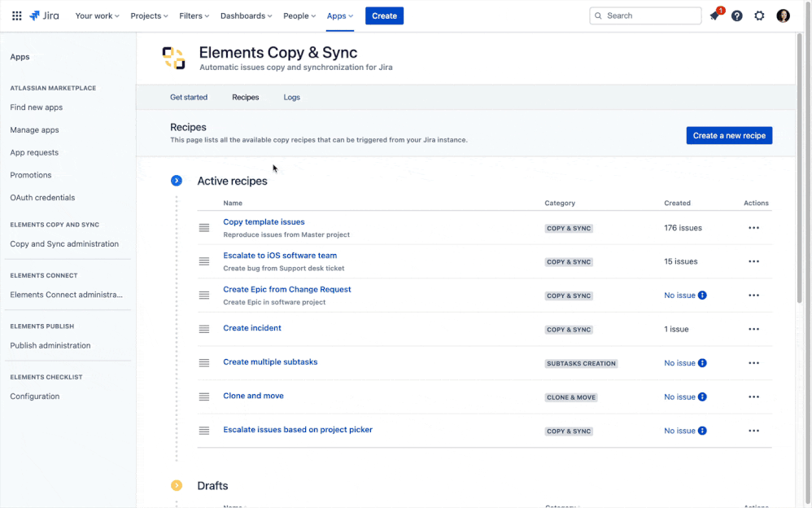The height and width of the screenshot is (508, 812).
Task: Open the Projects dropdown menu
Action: [x=148, y=15]
